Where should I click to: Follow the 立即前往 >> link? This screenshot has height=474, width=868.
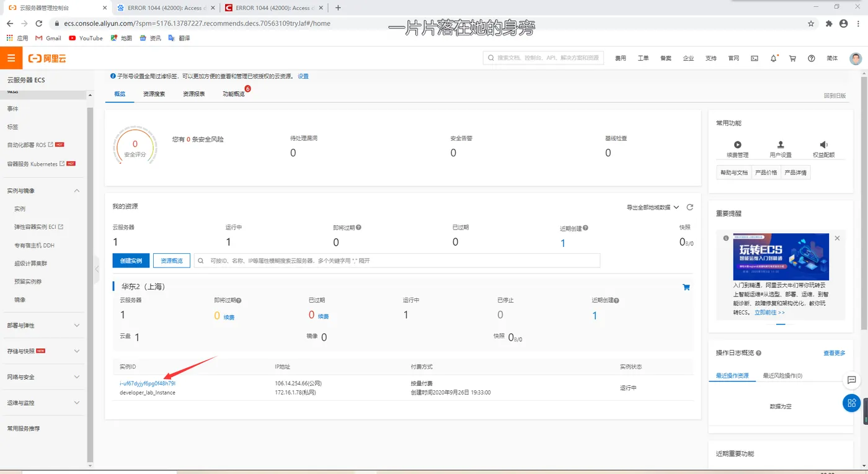coord(769,313)
